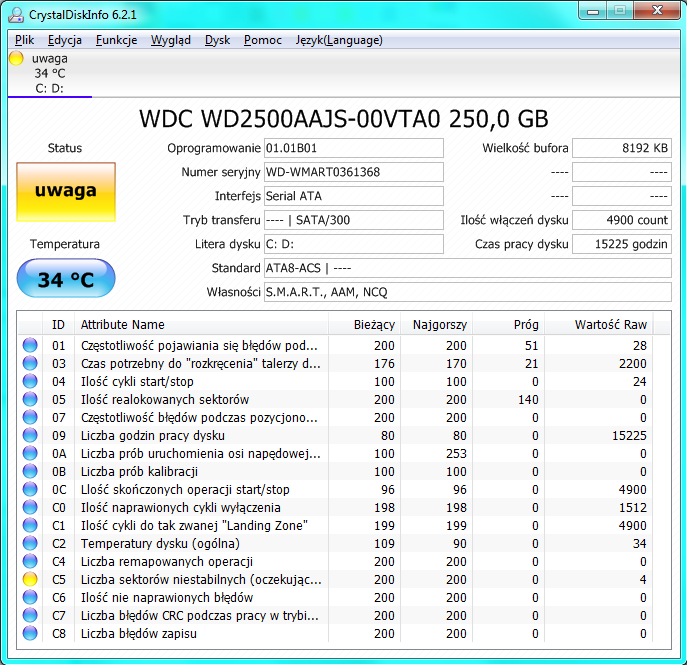
Task: Click the Attribute Name column header
Action: click(x=202, y=325)
